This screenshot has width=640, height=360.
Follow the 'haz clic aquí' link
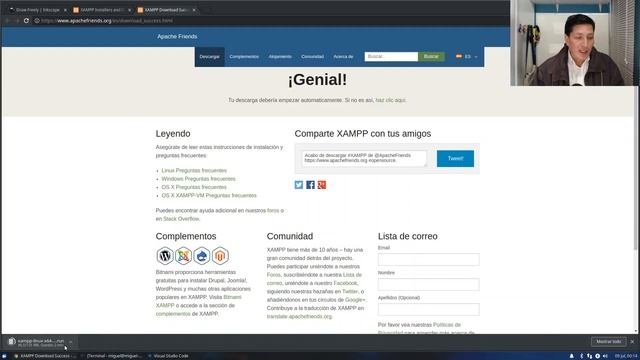click(x=390, y=100)
